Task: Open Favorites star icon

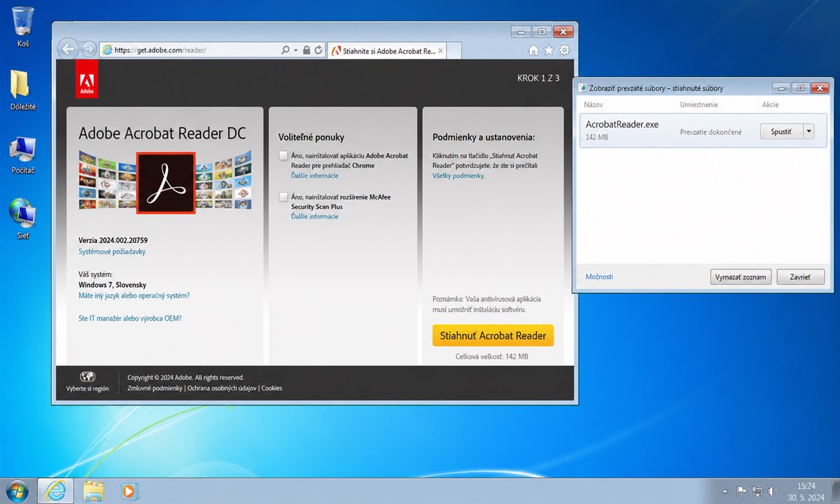Action: pyautogui.click(x=549, y=50)
